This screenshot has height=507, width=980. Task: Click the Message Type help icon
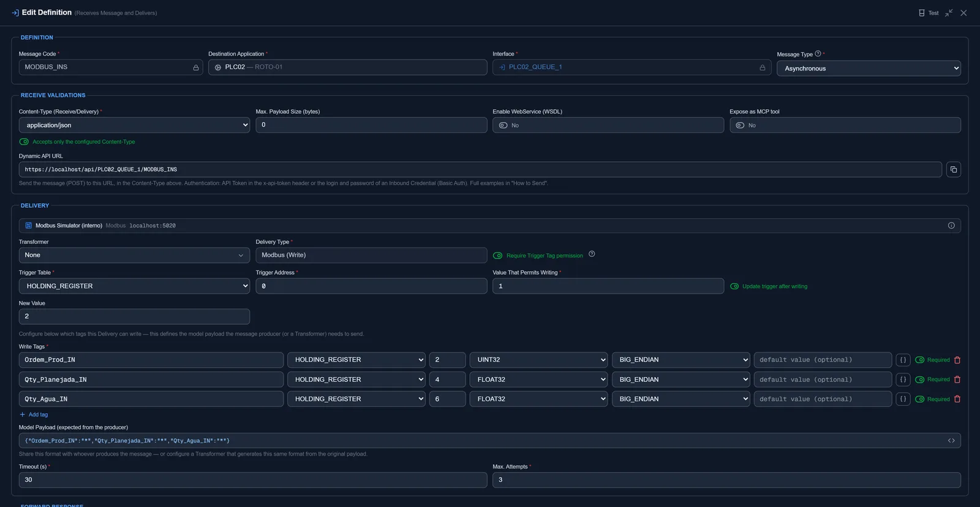tap(818, 54)
